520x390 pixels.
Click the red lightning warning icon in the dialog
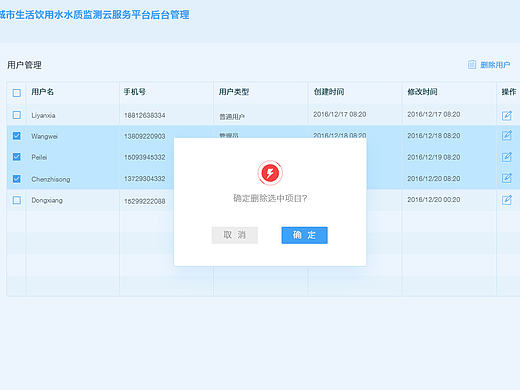(x=270, y=173)
